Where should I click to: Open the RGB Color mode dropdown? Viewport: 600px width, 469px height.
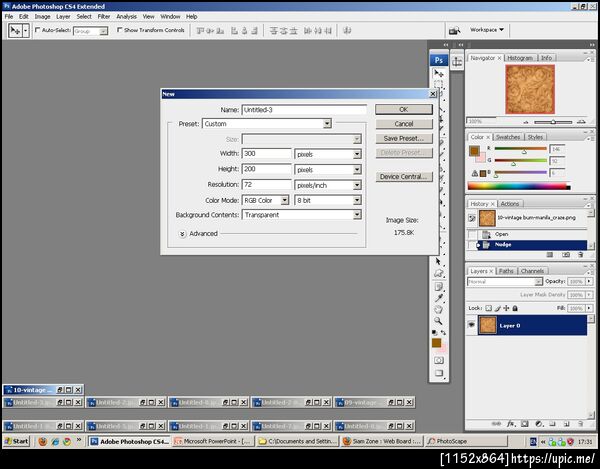coord(266,200)
